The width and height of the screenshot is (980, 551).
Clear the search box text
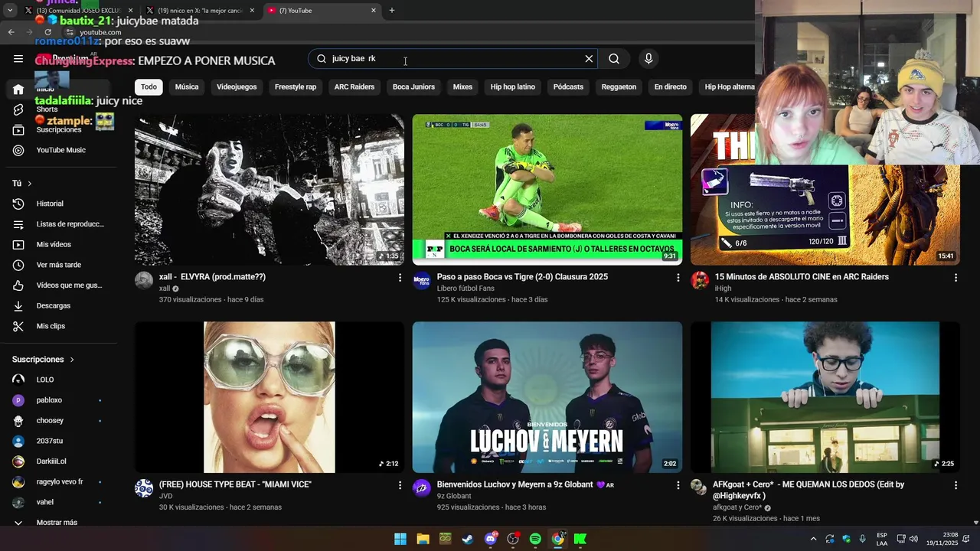click(589, 59)
